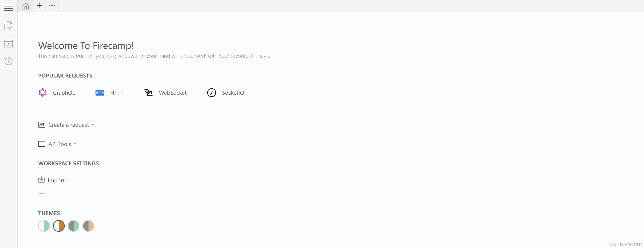Select the light green theme swatch
Screen dimensions: 644x248
[x=44, y=226]
